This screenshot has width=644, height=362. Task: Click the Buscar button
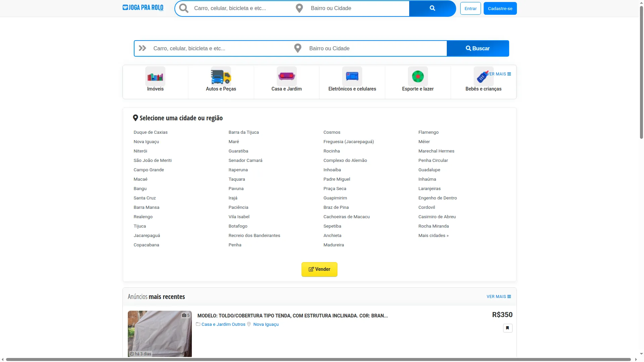click(x=478, y=48)
